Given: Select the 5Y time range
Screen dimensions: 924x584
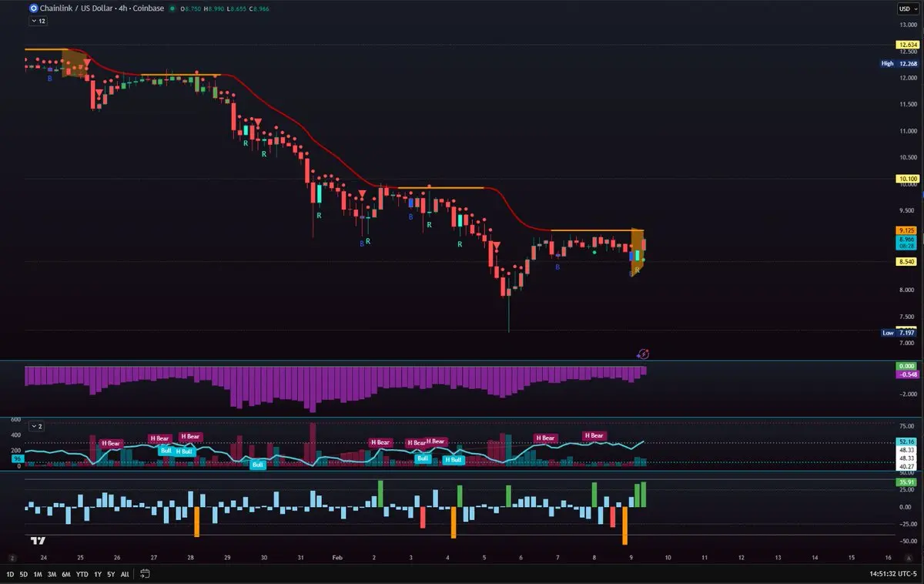Looking at the screenshot, I should [111, 574].
